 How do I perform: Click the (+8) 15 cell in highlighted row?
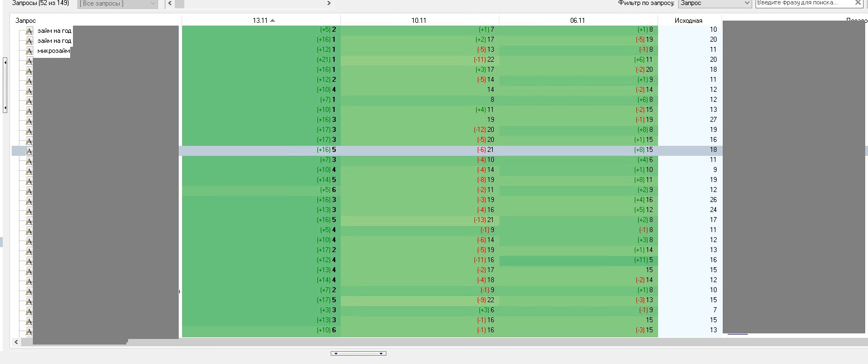point(578,150)
